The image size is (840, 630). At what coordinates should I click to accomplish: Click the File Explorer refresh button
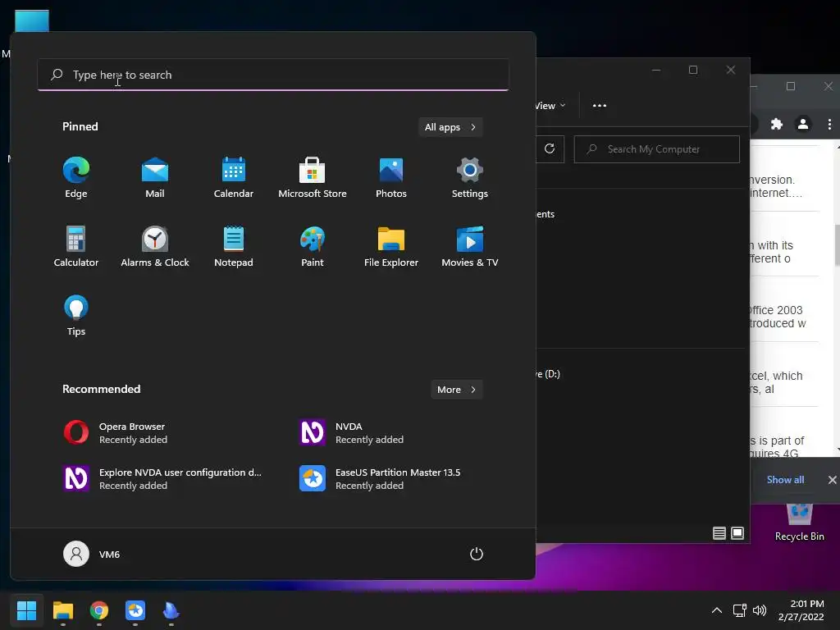coord(550,149)
